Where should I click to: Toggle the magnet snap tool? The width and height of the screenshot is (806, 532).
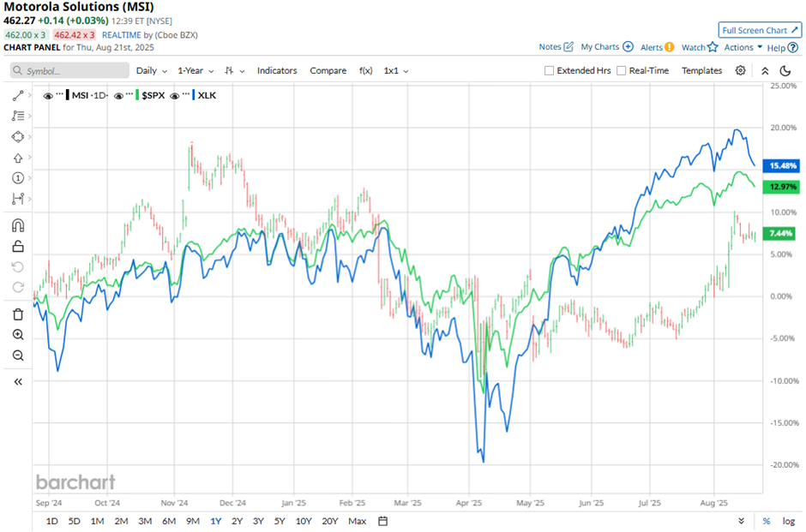click(17, 225)
